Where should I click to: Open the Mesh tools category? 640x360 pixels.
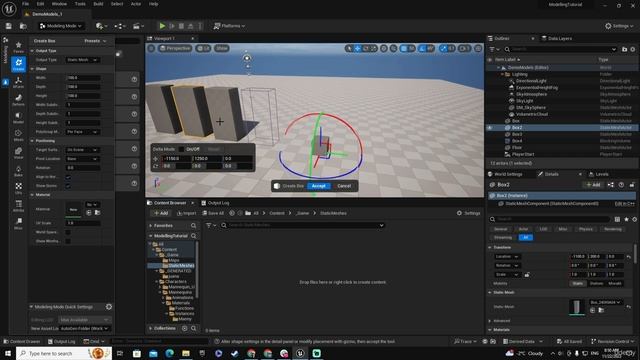(18, 135)
